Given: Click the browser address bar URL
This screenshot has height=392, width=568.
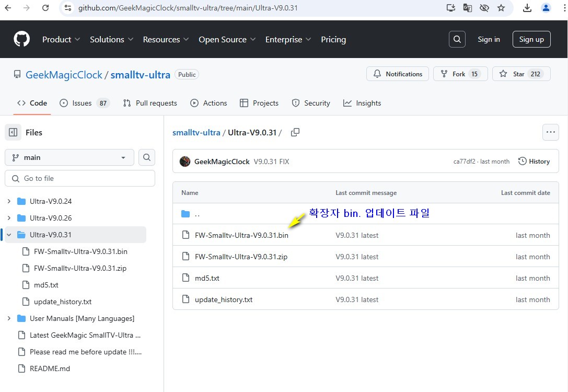Looking at the screenshot, I should 188,8.
